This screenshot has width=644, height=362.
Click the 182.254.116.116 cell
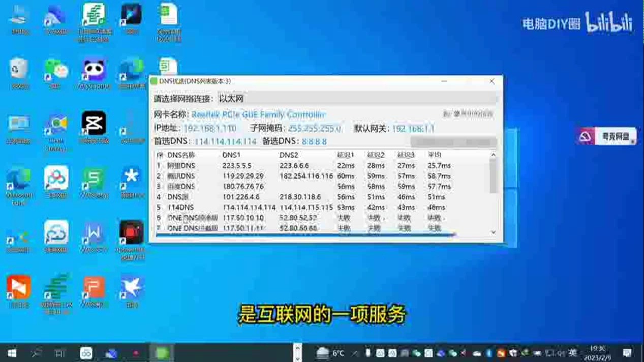[306, 176]
